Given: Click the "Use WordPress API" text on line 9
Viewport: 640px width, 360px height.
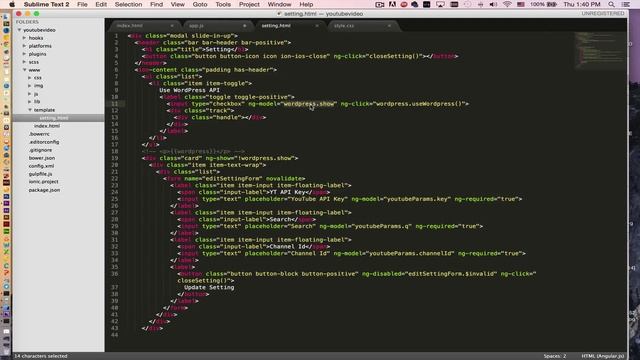Looking at the screenshot, I should tap(189, 90).
